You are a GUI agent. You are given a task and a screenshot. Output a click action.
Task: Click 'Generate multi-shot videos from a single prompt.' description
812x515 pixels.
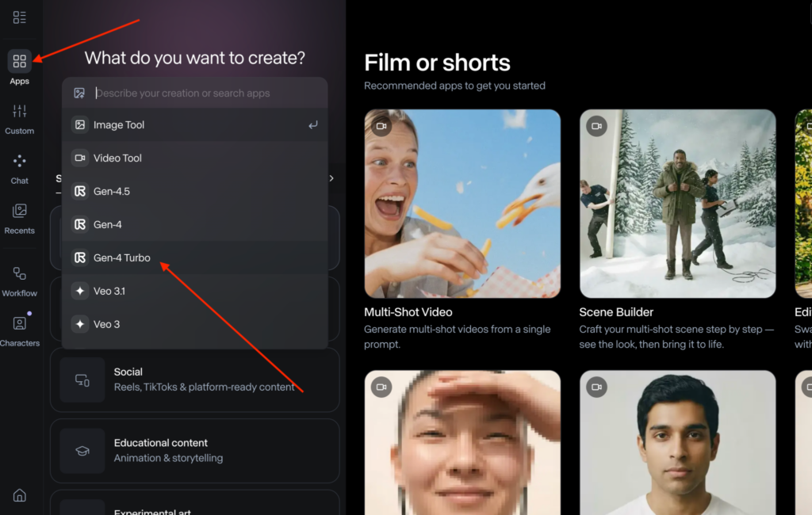(458, 337)
